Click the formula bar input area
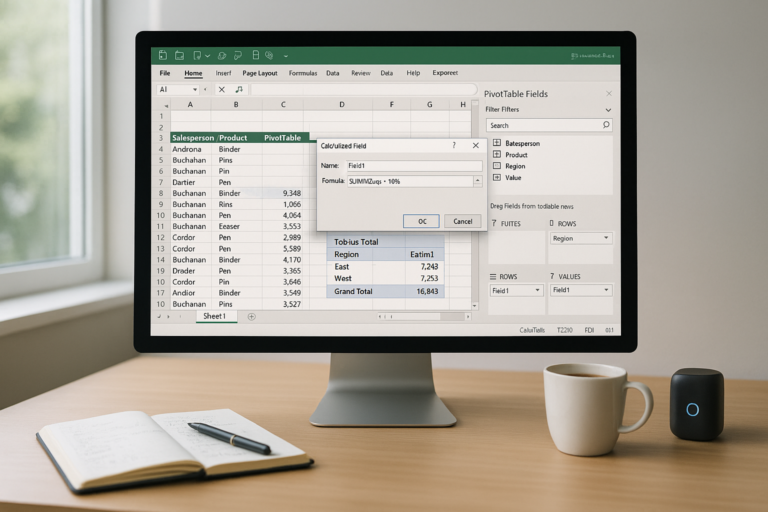 coord(363,90)
